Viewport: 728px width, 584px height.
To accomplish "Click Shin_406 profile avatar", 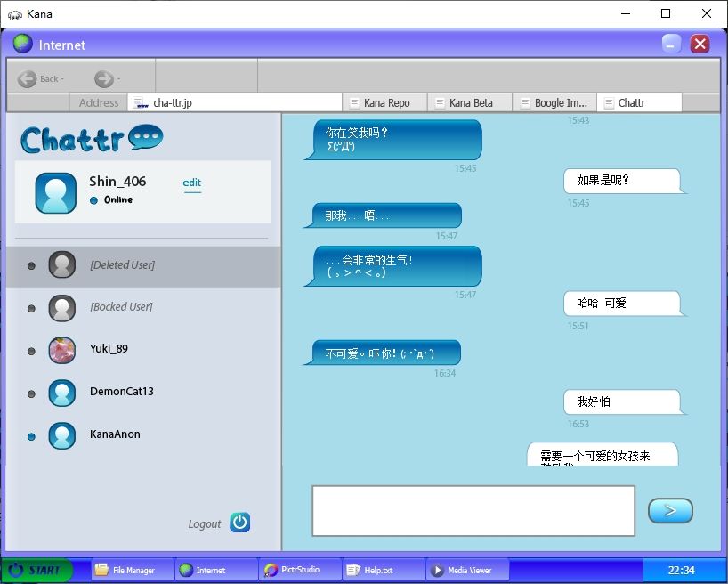I will 56,193.
